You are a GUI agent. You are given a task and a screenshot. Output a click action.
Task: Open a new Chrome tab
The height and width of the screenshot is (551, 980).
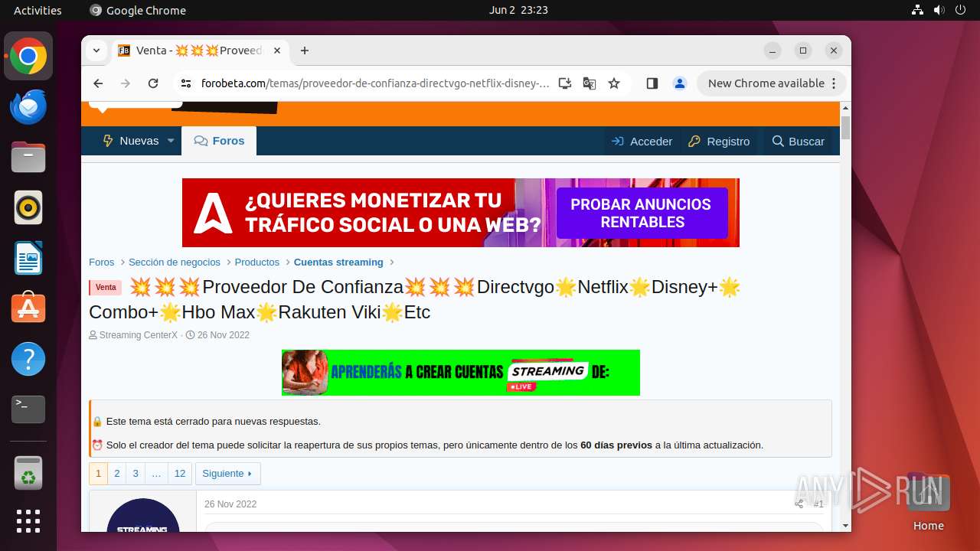tap(305, 51)
